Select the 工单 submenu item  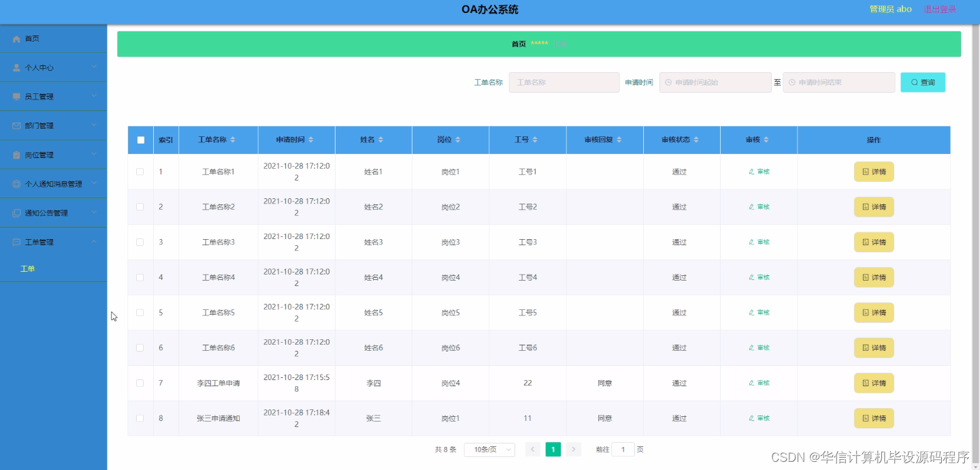click(28, 268)
